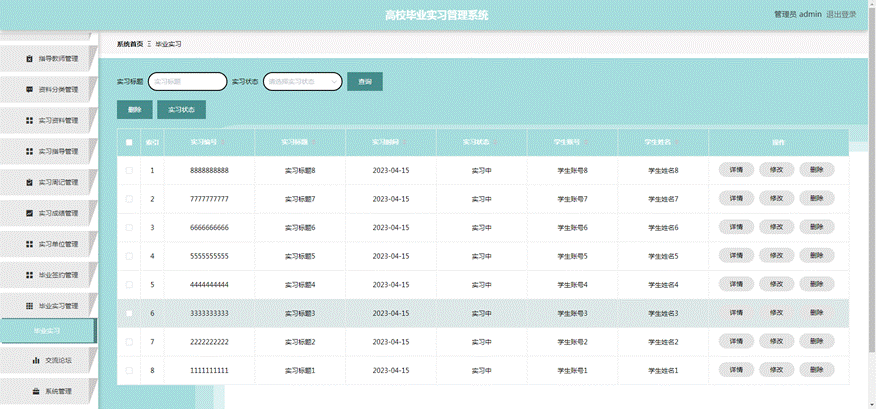Open the 实习状态 filter dropdown

(302, 82)
